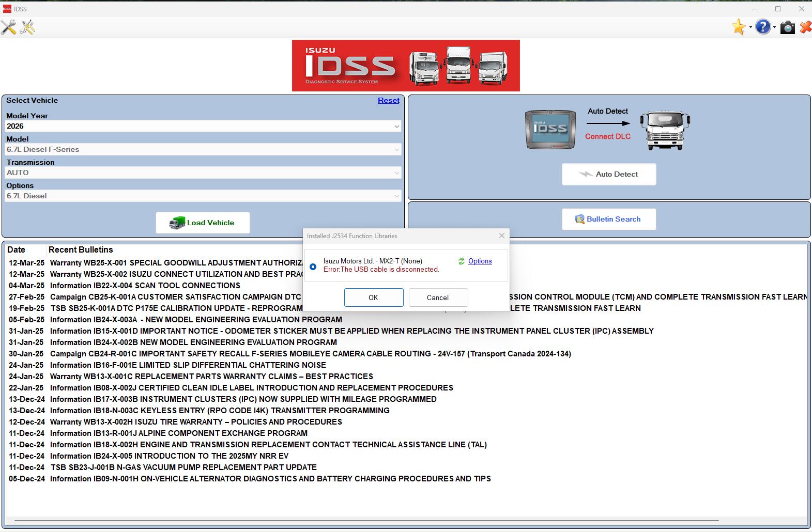Click the Reset link in Select Vehicle

[x=389, y=100]
